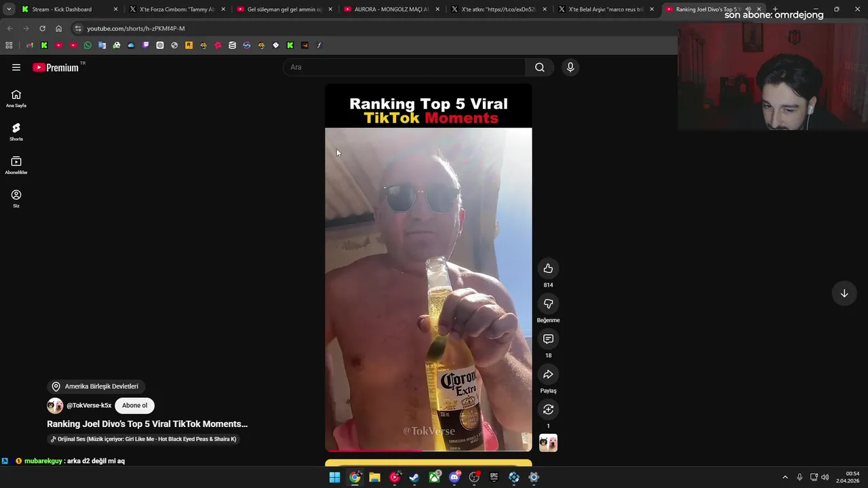
Task: Switch to the X'te Forza Cimbom tab
Action: point(176,9)
